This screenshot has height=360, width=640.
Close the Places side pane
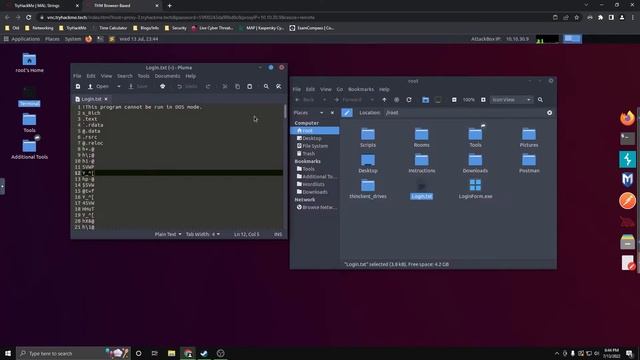[332, 113]
